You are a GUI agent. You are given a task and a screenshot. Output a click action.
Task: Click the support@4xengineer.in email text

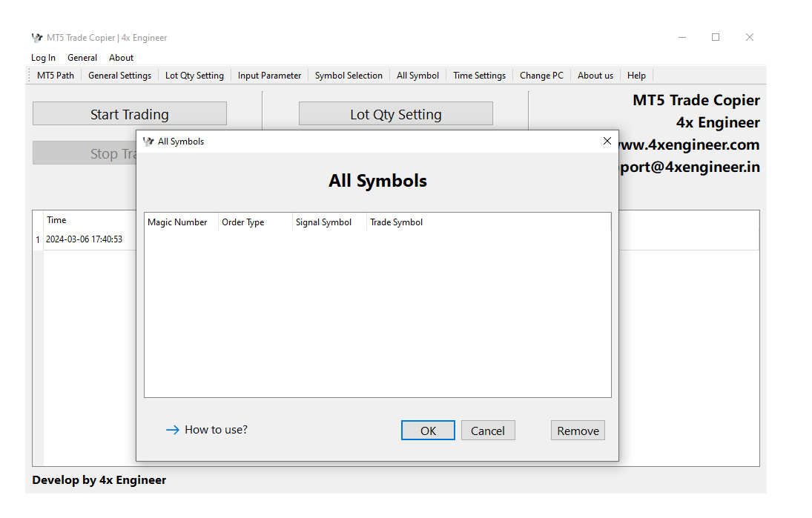689,167
